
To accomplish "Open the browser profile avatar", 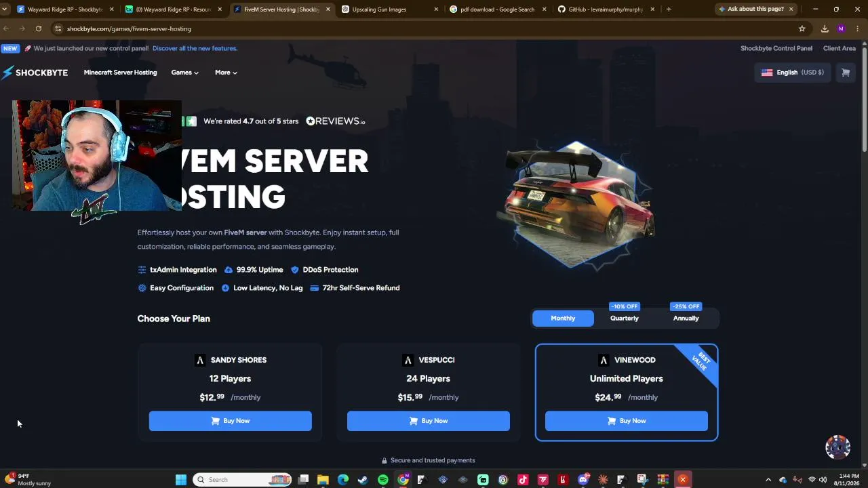I will [842, 28].
